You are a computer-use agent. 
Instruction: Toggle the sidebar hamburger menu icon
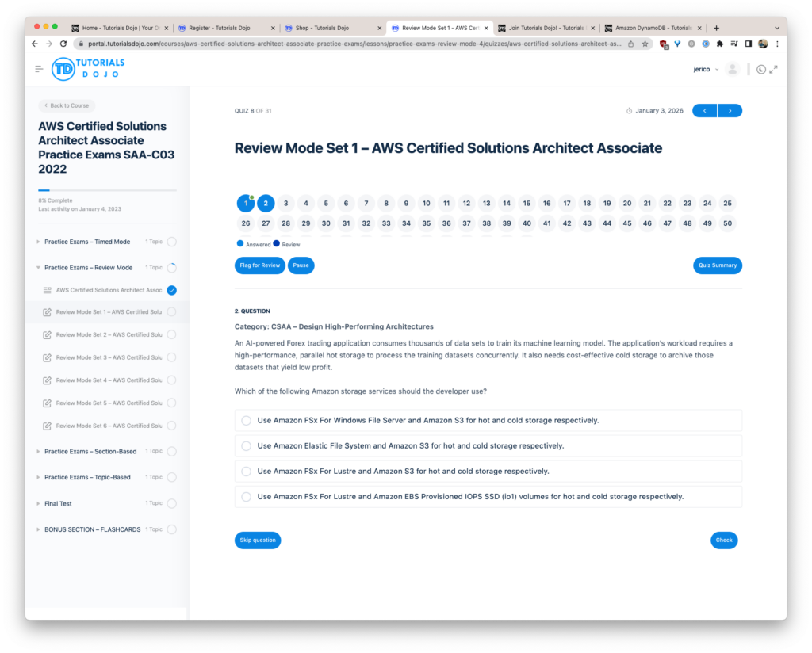(x=39, y=69)
